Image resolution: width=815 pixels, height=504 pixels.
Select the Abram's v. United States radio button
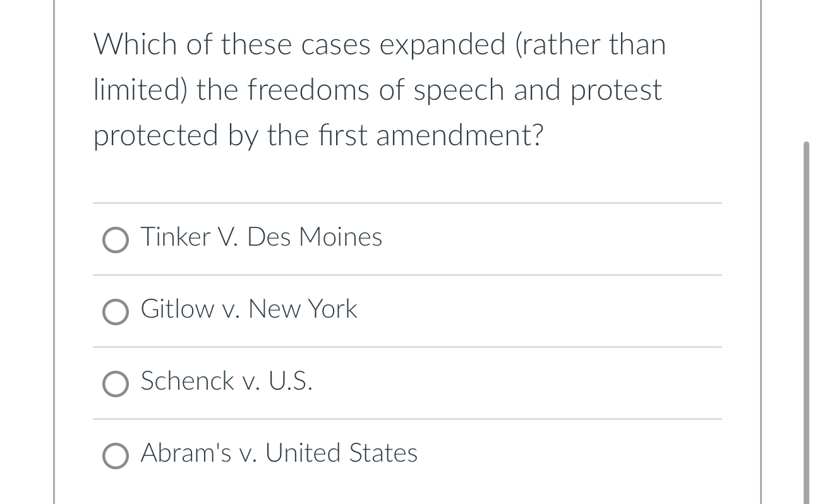[116, 456]
